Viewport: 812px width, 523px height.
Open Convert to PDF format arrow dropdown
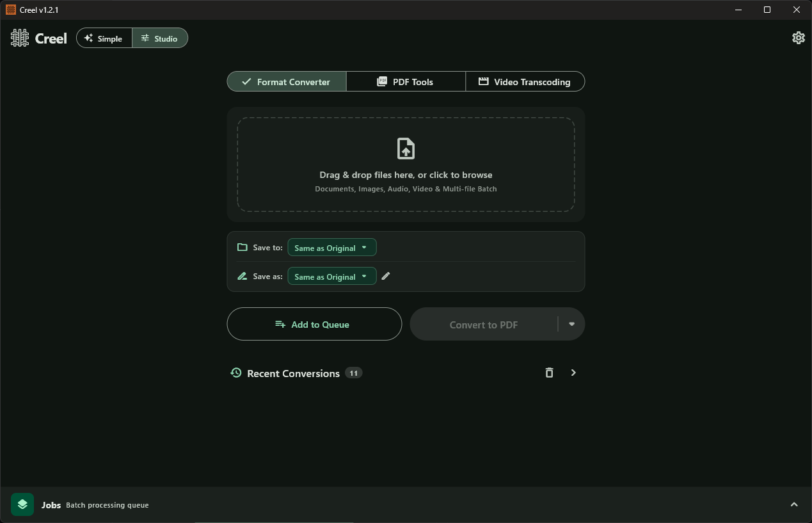coord(571,324)
